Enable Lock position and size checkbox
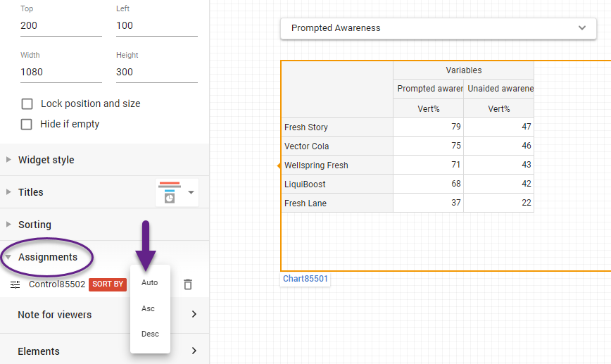611x364 pixels. click(x=27, y=103)
